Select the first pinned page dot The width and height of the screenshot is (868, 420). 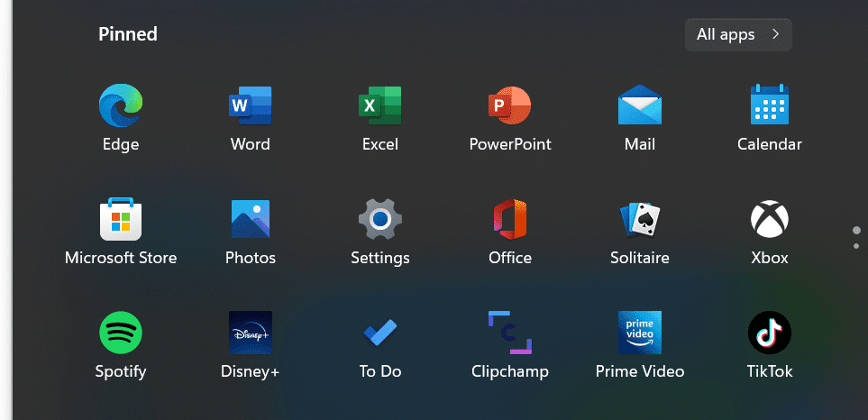coord(857,230)
